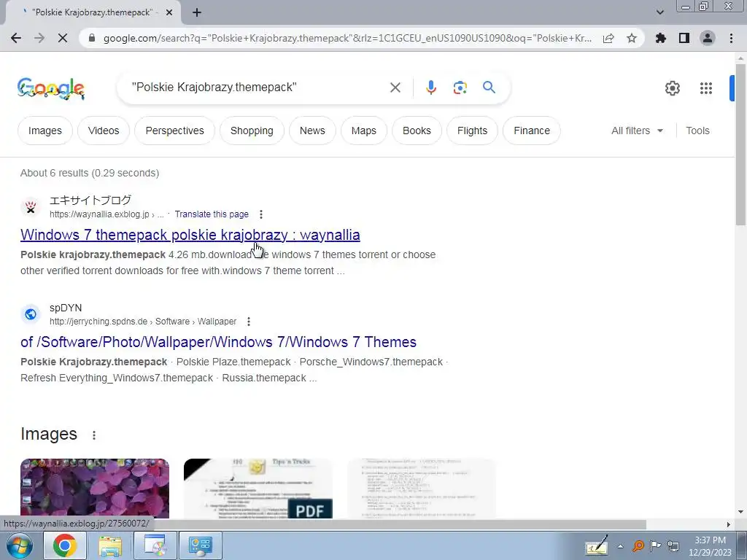The image size is (747, 560).
Task: Open the search Tools button
Action: [x=697, y=131]
